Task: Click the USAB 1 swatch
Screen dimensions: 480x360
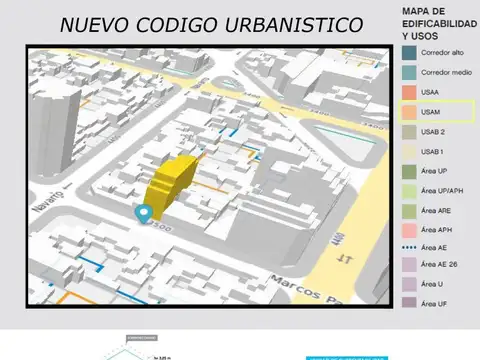Action: point(409,152)
